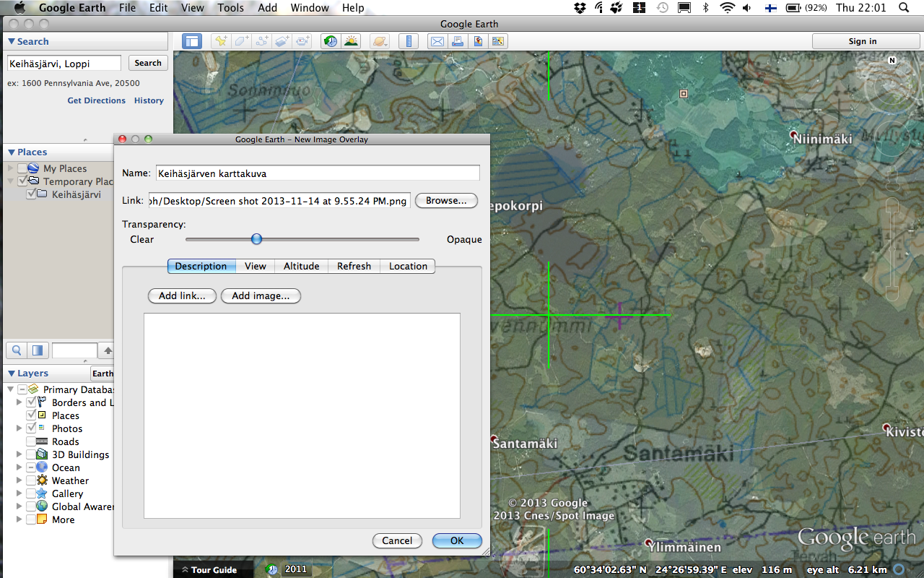Click the Browse... button
924x578 pixels.
tap(446, 200)
